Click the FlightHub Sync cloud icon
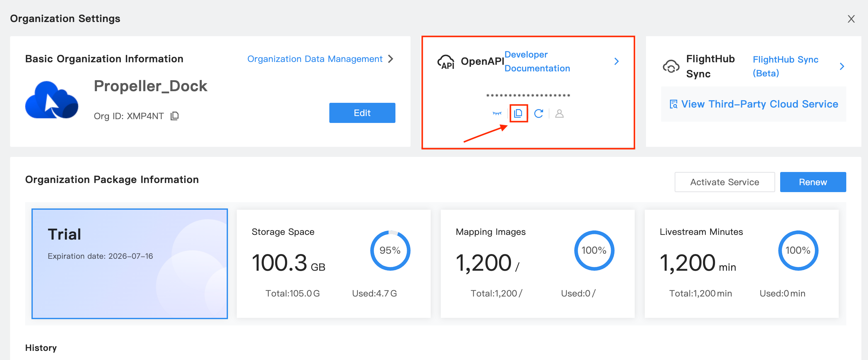The height and width of the screenshot is (360, 868). 671,66
